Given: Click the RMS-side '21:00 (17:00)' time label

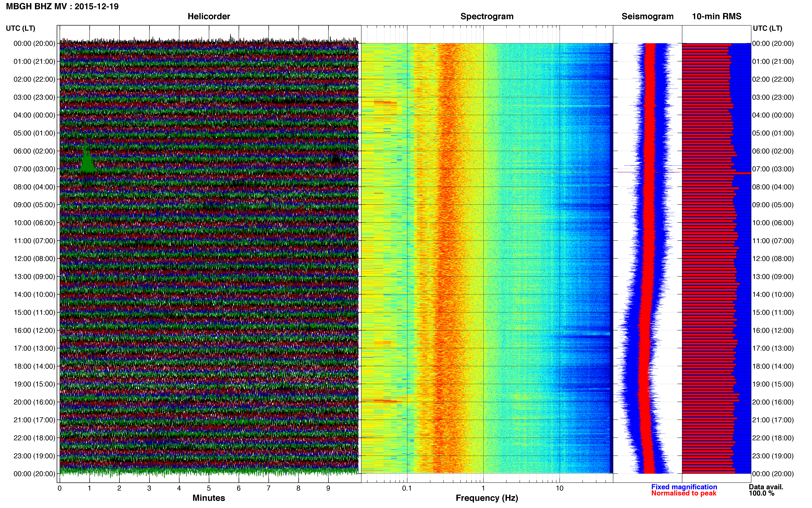Looking at the screenshot, I should [x=773, y=420].
